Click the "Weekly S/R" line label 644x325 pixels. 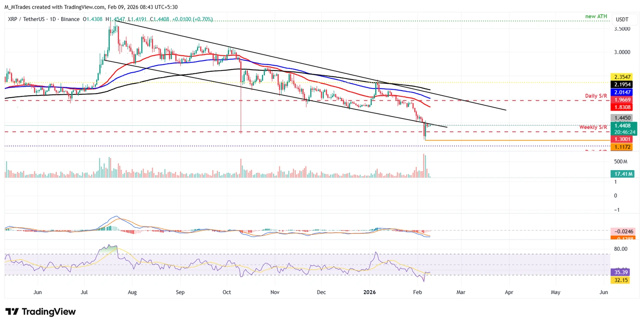pyautogui.click(x=593, y=127)
